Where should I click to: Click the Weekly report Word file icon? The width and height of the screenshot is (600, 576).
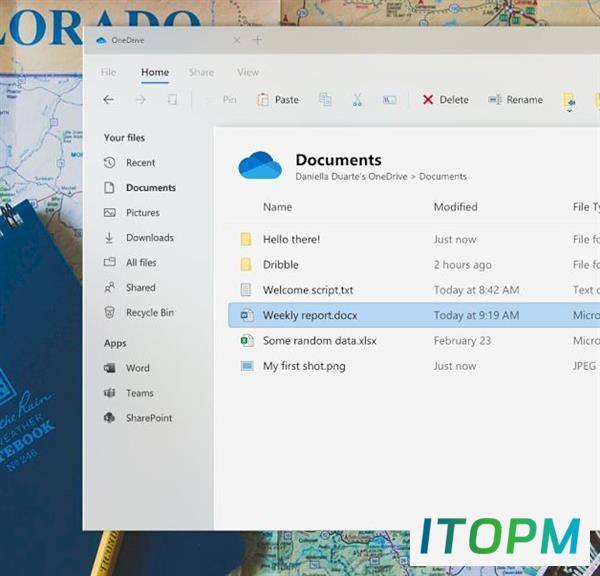pyautogui.click(x=247, y=315)
